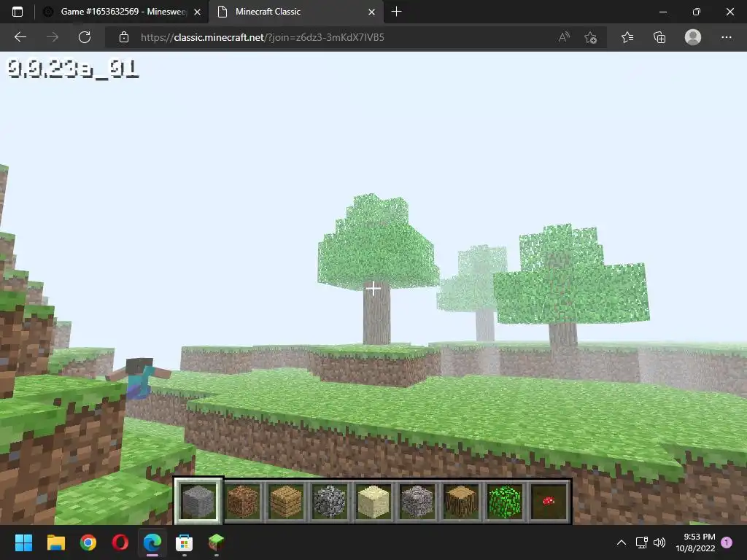Open the browser profile menu
Viewport: 747px width, 560px height.
click(693, 37)
